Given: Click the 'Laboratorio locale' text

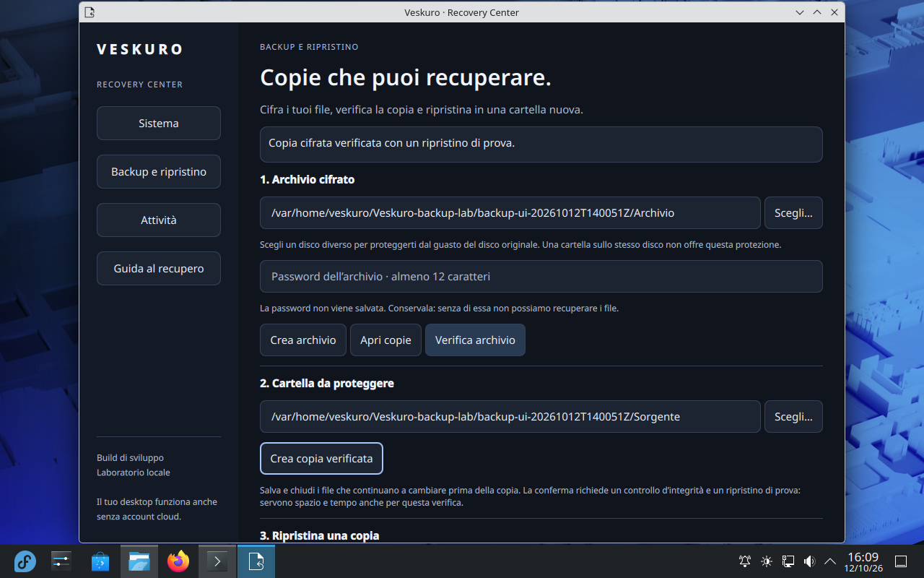Looking at the screenshot, I should [134, 473].
